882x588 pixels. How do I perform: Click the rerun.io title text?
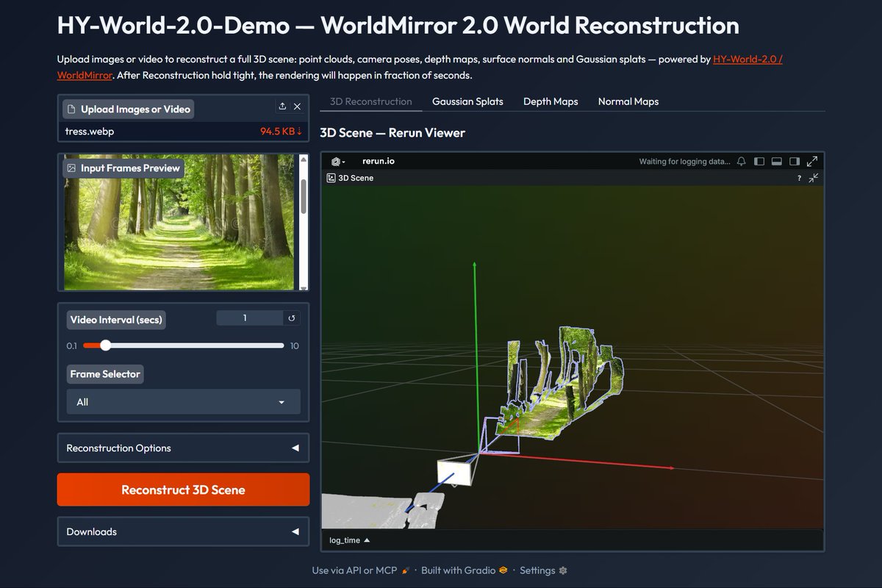[379, 161]
